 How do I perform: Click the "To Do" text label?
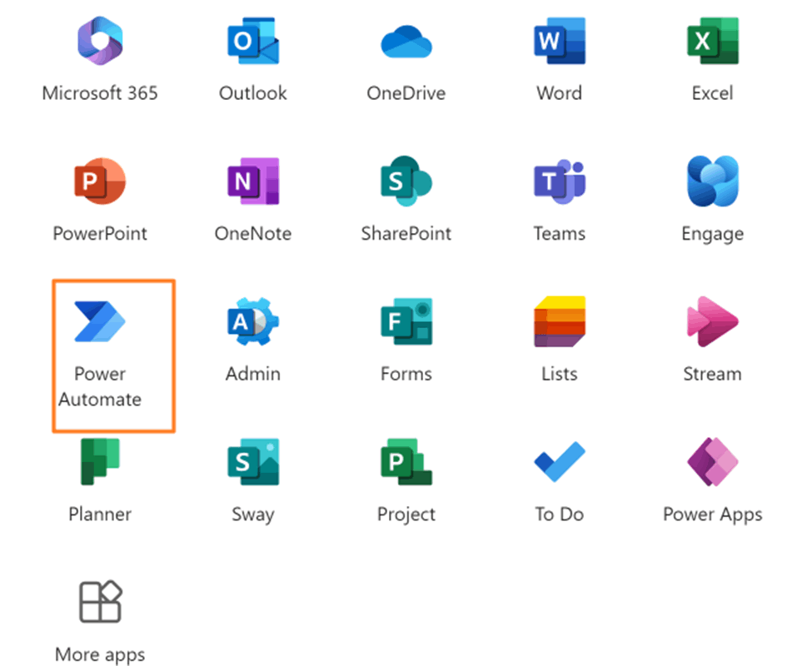click(560, 514)
